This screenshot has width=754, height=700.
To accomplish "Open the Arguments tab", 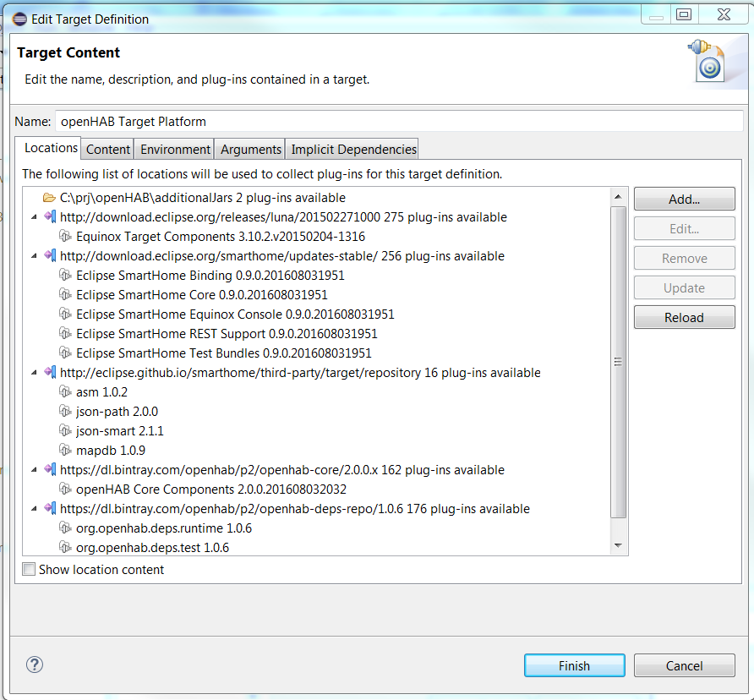I will [x=250, y=150].
